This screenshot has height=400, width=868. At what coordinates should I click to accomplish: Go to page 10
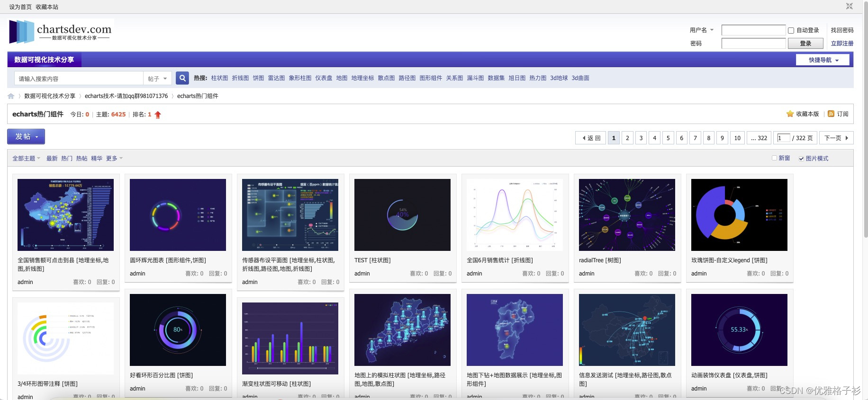tap(737, 138)
